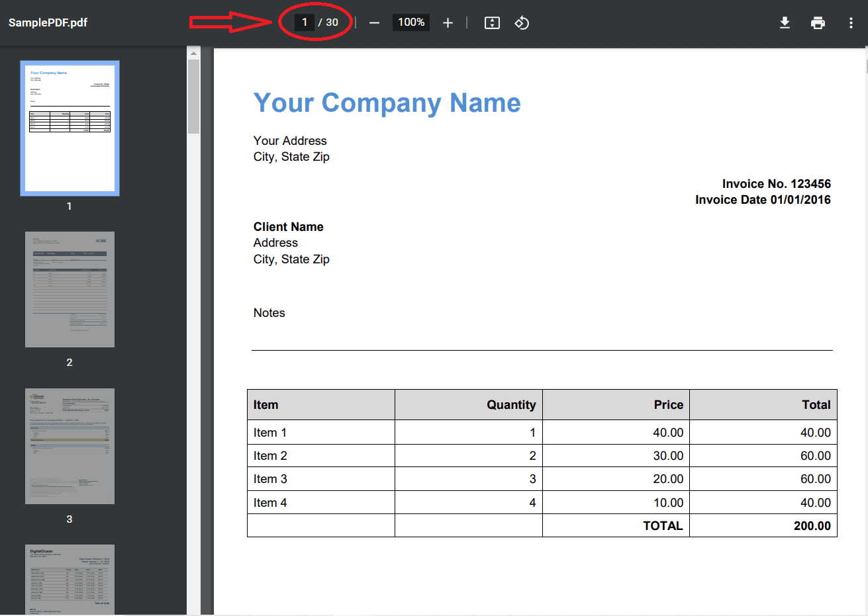Zoom in using the plus icon
The width and height of the screenshot is (868, 616).
448,22
